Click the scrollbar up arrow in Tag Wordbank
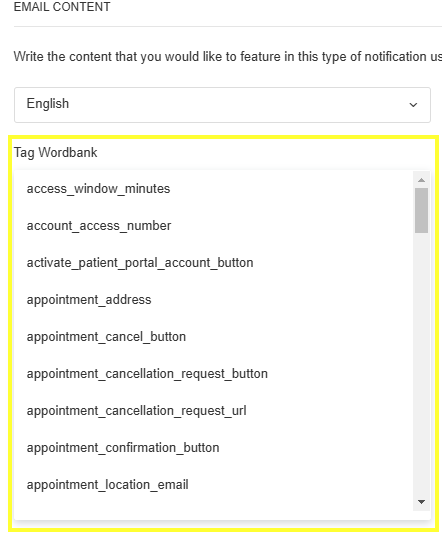 (x=421, y=180)
